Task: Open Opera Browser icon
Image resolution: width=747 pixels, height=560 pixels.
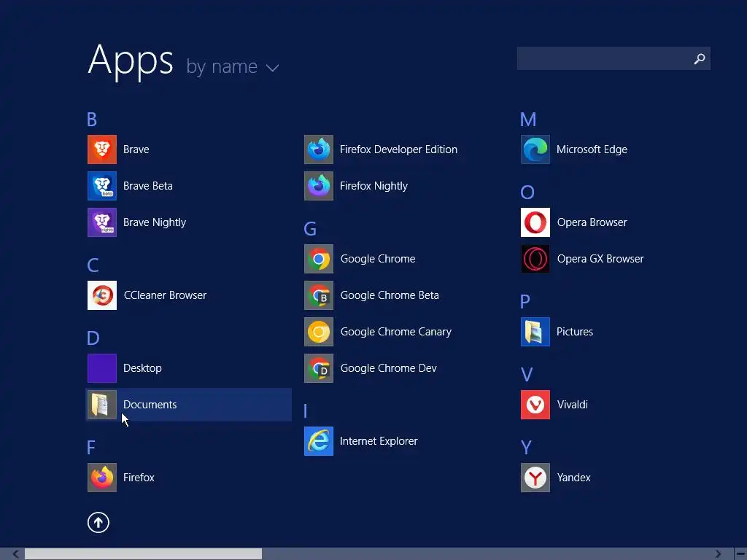Action: [535, 222]
